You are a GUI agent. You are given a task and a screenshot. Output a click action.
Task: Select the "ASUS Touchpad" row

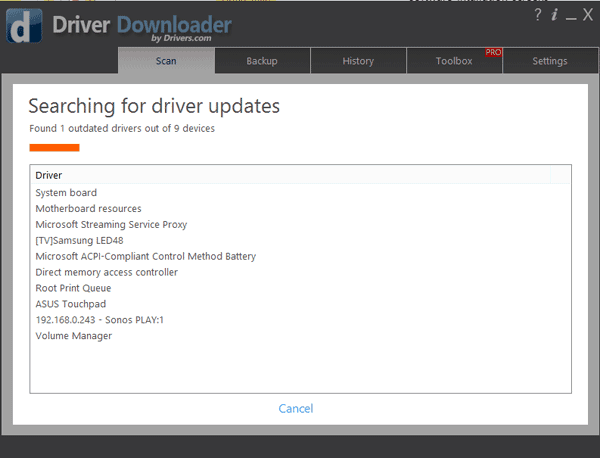pyautogui.click(x=300, y=304)
